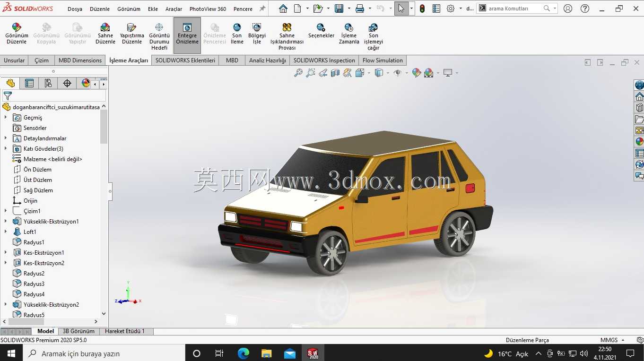This screenshot has height=361, width=644.
Task: Open Display Style dropdown arrow
Action: (388, 73)
